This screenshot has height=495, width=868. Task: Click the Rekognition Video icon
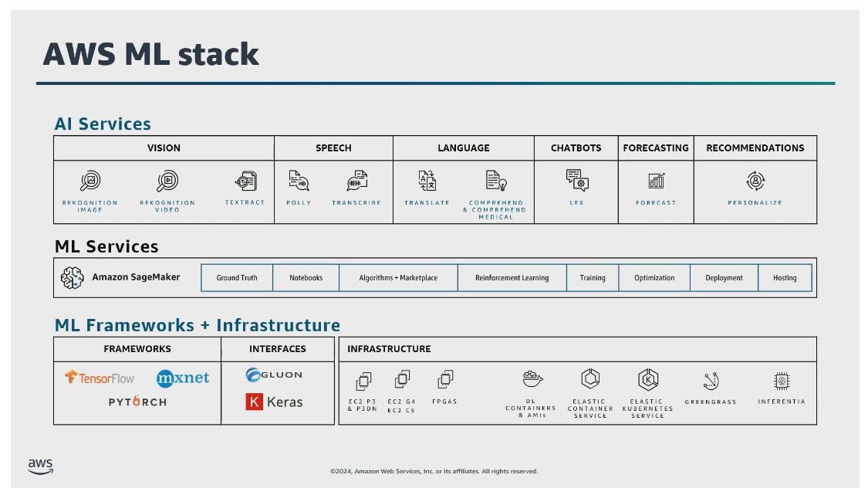(x=167, y=181)
